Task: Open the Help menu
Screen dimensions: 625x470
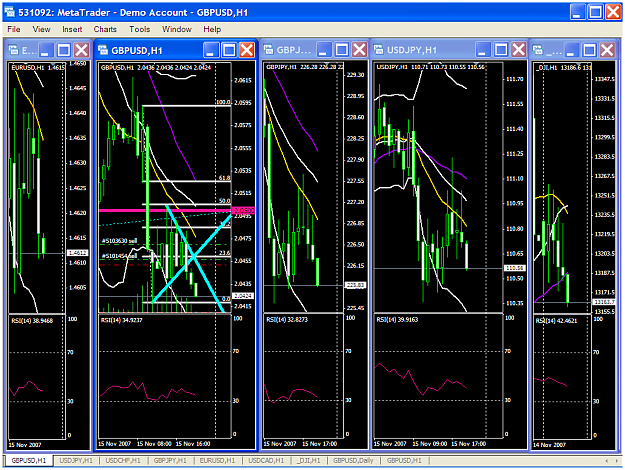Action: [x=212, y=29]
